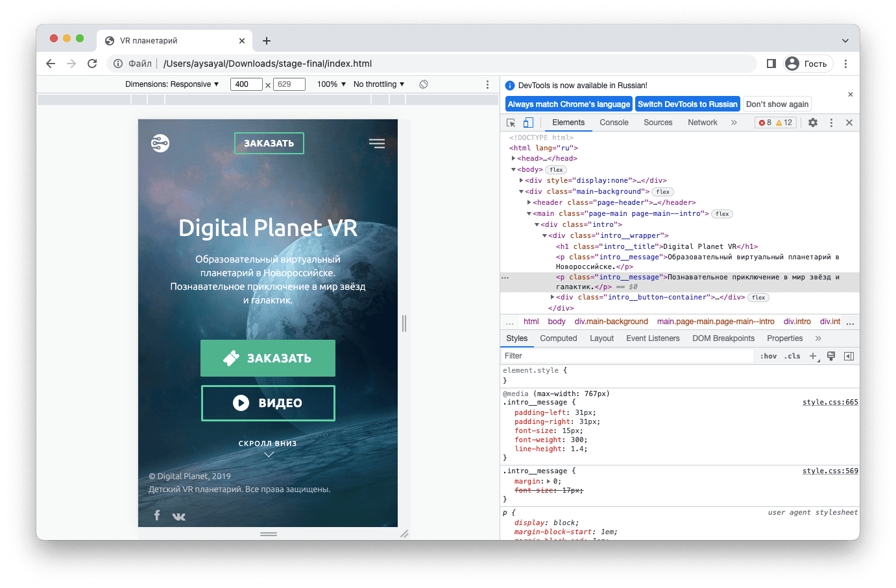Click the viewport width input field
896x588 pixels.
click(246, 84)
